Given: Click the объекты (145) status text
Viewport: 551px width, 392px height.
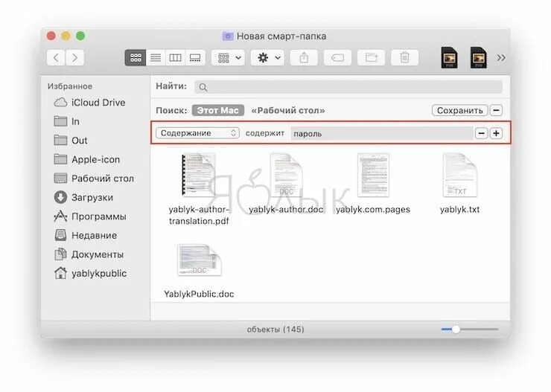Looking at the screenshot, I should (x=275, y=330).
